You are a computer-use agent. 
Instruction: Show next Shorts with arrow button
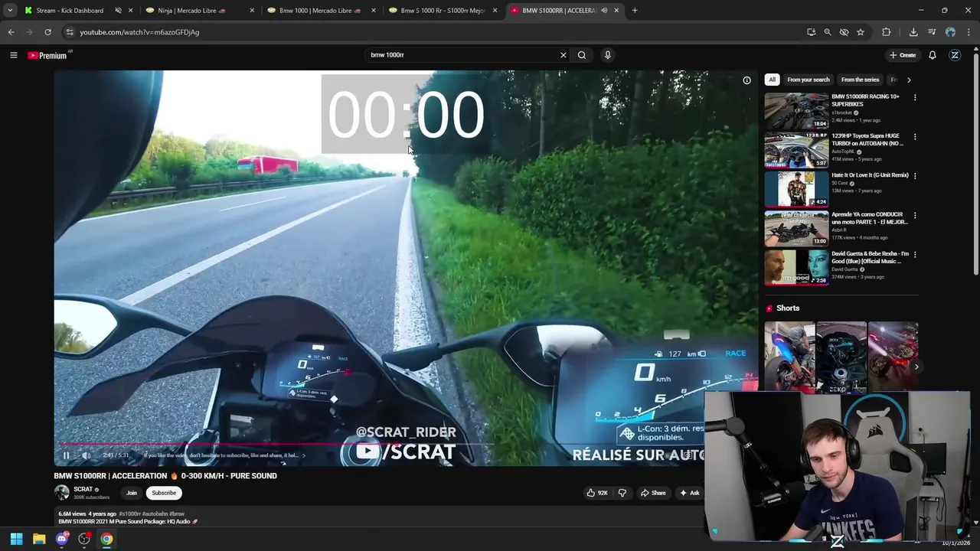[916, 367]
